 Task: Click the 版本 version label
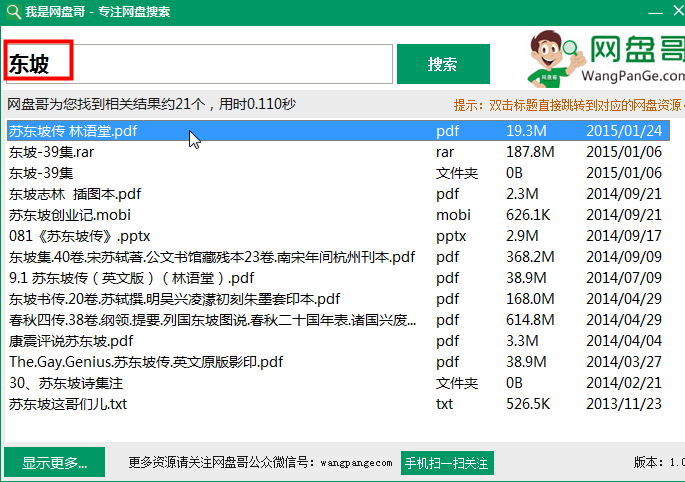click(659, 462)
